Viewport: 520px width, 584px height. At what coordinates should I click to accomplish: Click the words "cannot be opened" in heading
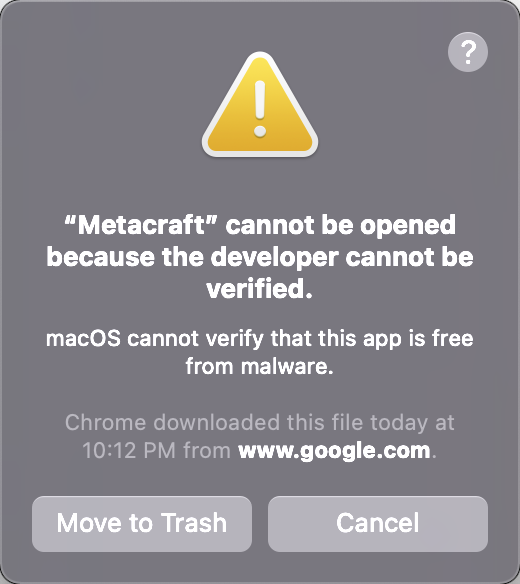point(340,225)
